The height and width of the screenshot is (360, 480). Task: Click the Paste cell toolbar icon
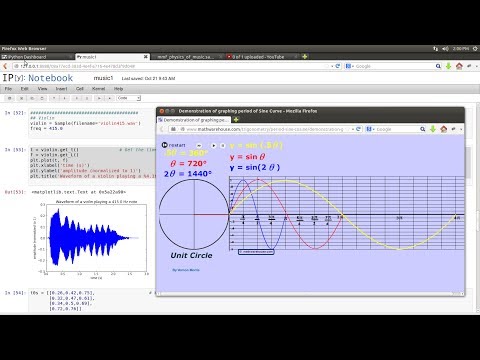[42, 98]
